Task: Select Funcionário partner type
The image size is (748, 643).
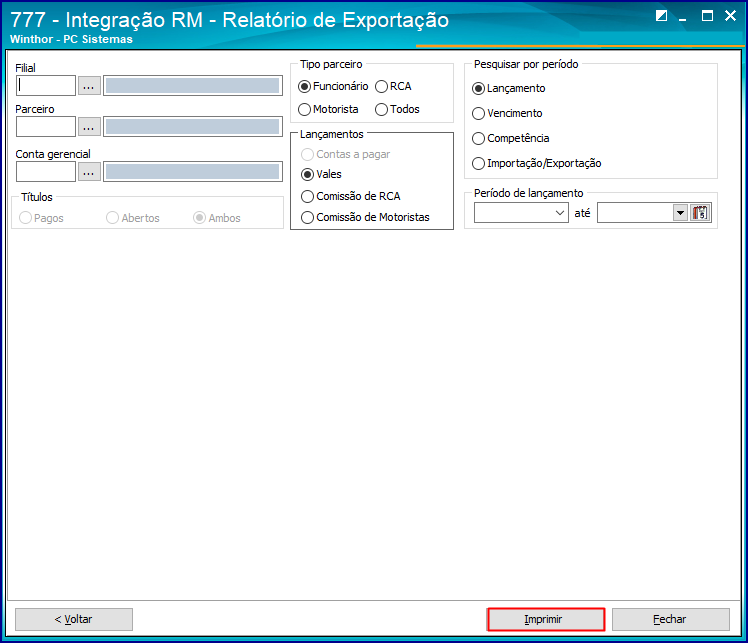Action: click(x=333, y=86)
